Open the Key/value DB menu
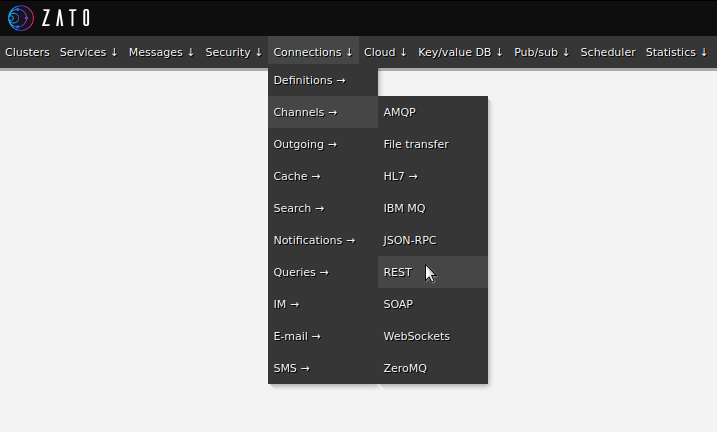 pos(460,52)
